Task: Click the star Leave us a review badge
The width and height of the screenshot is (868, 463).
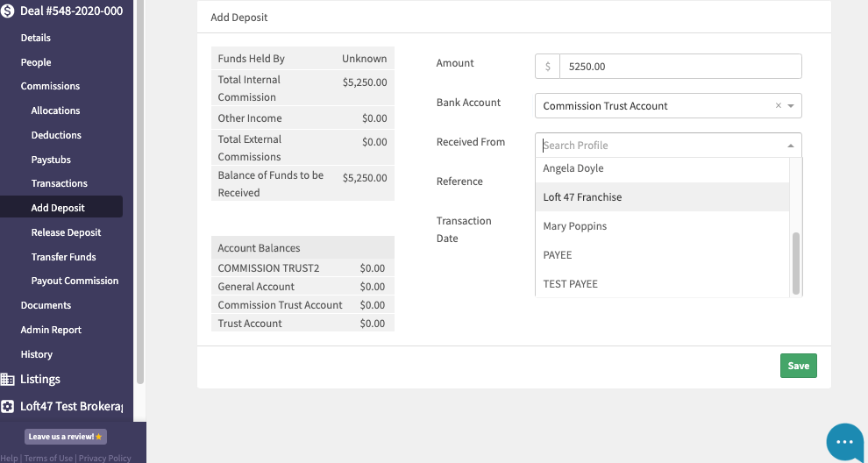Action: point(66,437)
